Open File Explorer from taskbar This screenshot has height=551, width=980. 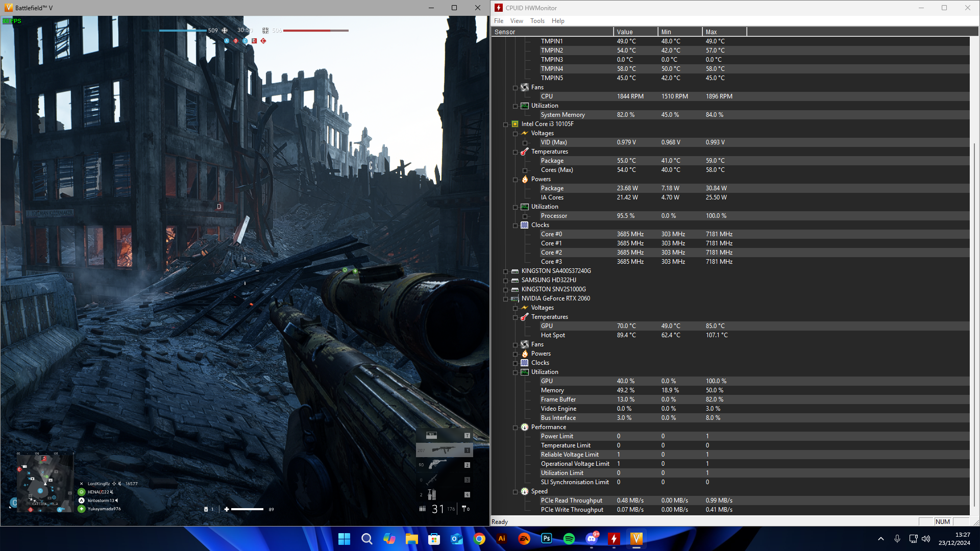pos(411,539)
